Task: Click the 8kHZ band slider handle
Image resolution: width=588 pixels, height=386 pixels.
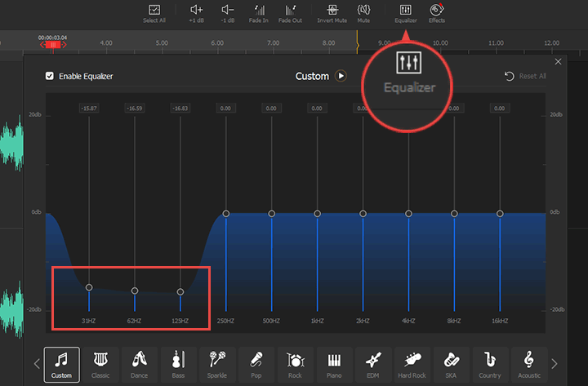Action: (454, 214)
